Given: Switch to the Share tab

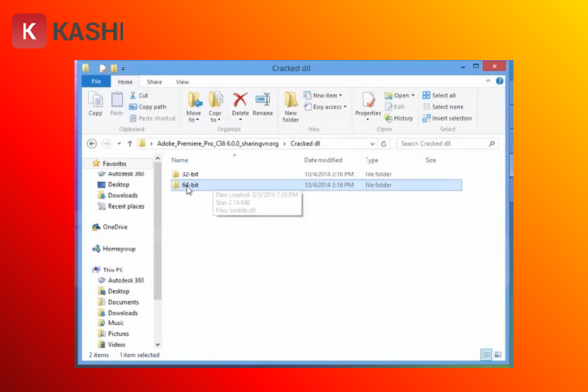Looking at the screenshot, I should tap(154, 82).
